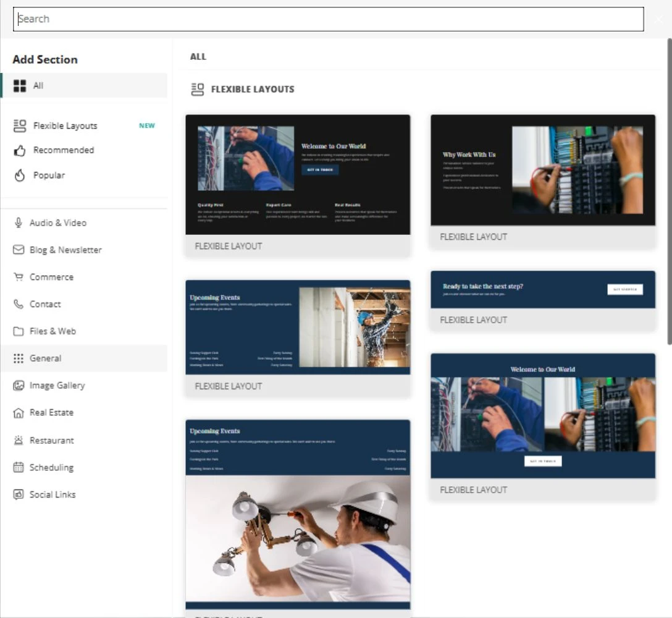The height and width of the screenshot is (618, 672).
Task: Select the Why Work With Us layout
Action: pos(543,181)
